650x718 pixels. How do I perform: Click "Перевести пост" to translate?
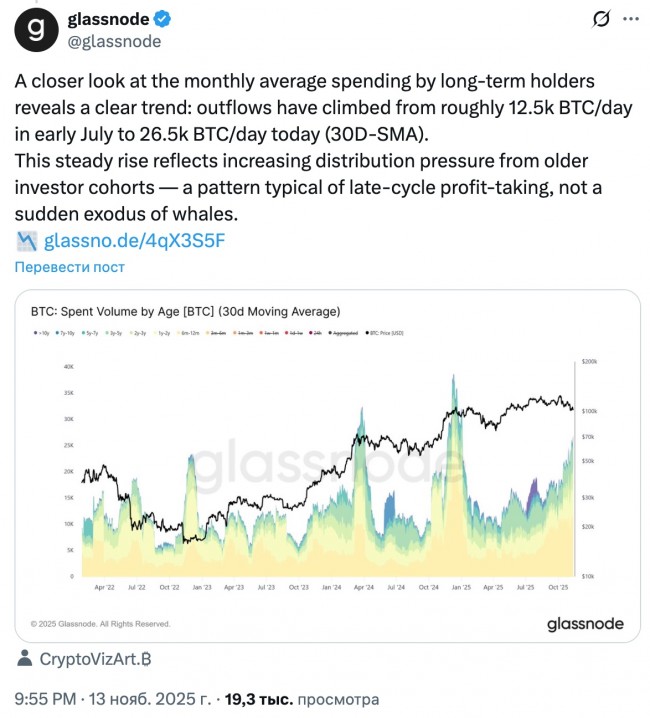69,267
